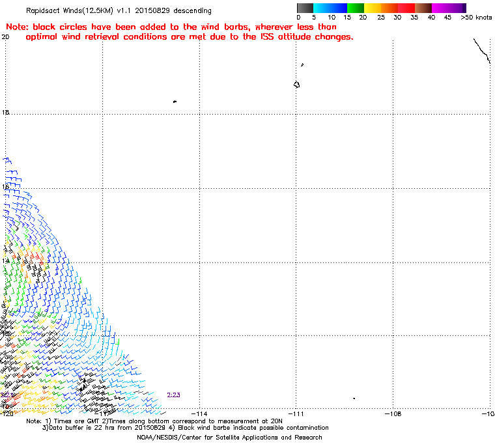
Task: Pick the yellow 20-25 knots legend color
Action: click(x=373, y=8)
